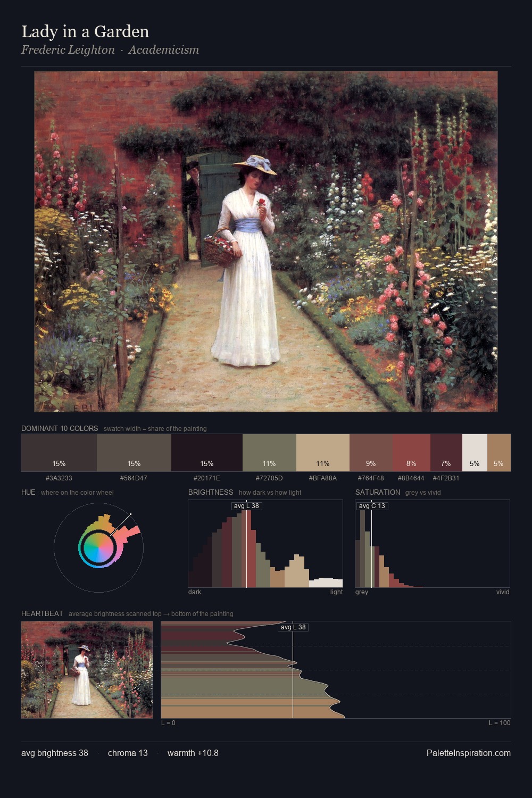Image resolution: width=532 pixels, height=798 pixels.
Task: Select the #564D47 swatch
Action: point(134,453)
